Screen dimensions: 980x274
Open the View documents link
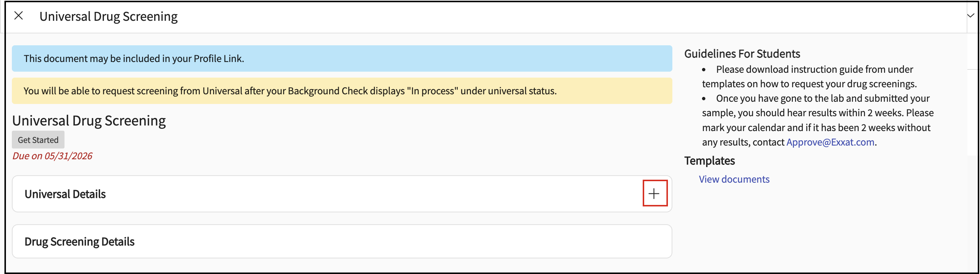734,179
